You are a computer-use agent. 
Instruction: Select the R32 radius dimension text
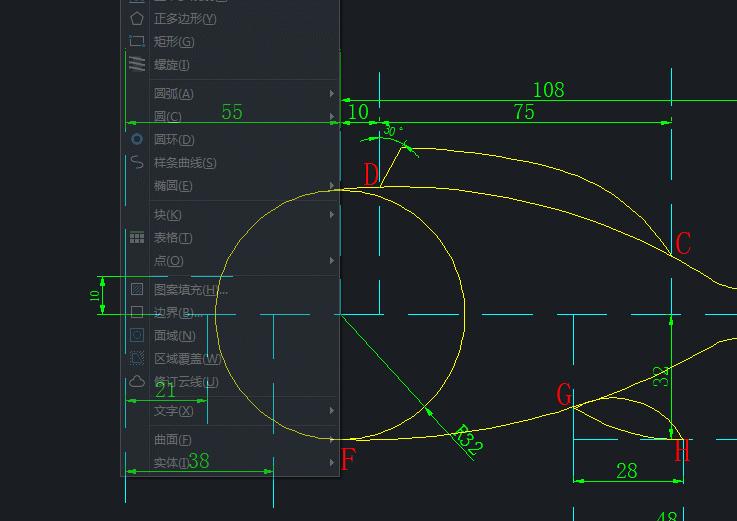pos(468,440)
